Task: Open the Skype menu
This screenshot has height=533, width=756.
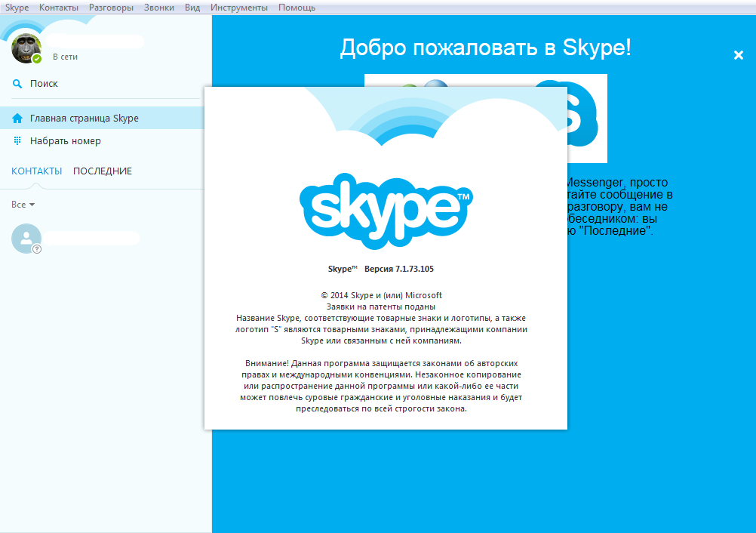Action: click(x=17, y=8)
